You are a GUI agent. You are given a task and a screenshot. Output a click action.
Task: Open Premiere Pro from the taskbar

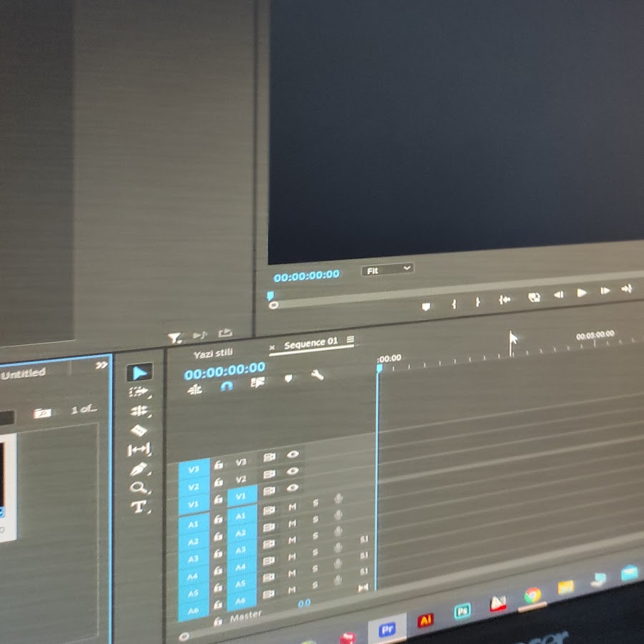point(387,630)
